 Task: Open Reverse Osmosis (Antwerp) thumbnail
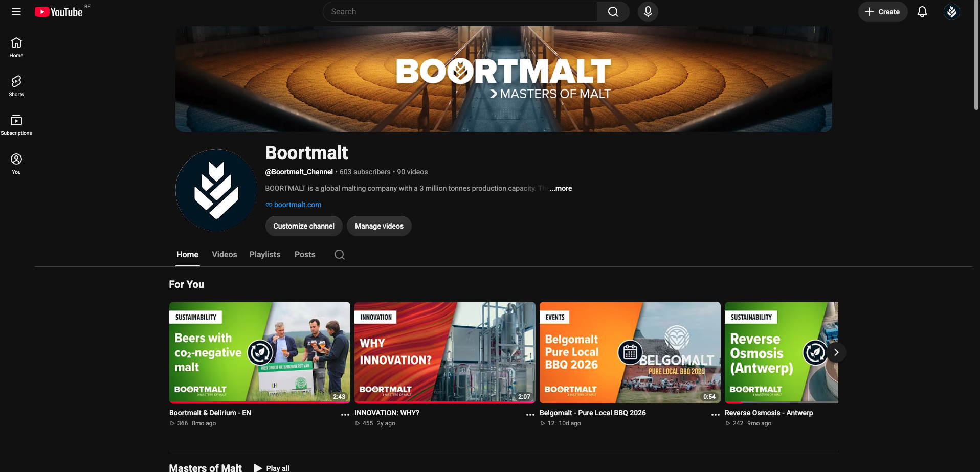782,352
